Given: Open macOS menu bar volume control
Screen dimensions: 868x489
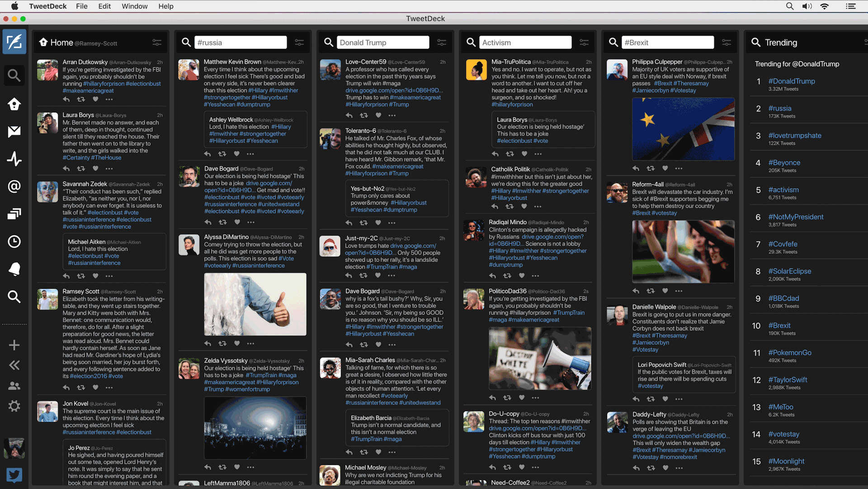Looking at the screenshot, I should 807,6.
